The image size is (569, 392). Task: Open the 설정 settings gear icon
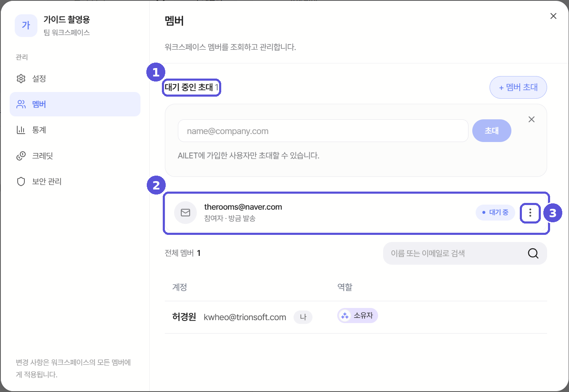(21, 79)
